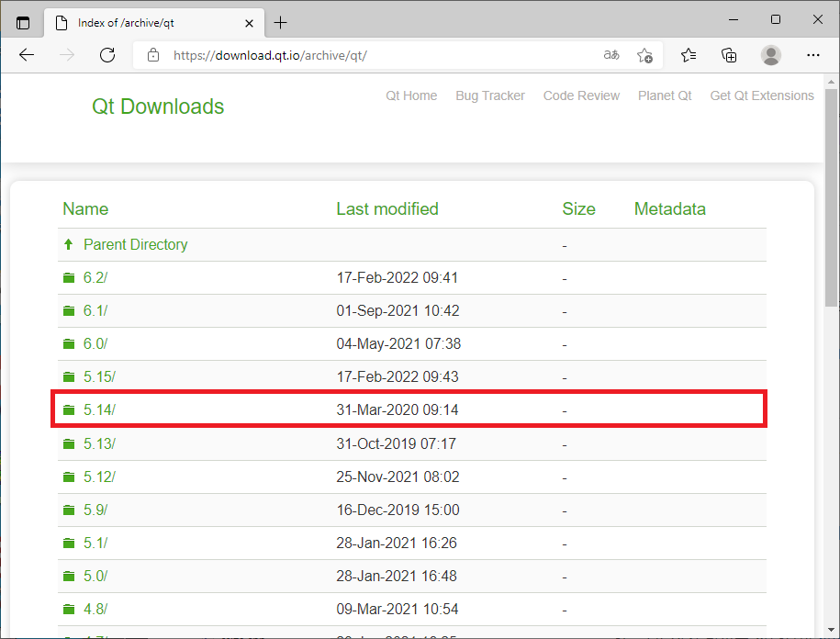Sort by the Last modified column header
The height and width of the screenshot is (639, 840).
coord(387,209)
